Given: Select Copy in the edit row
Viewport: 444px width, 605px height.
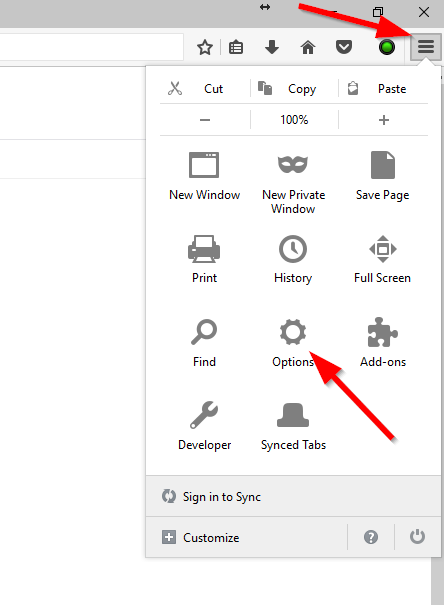Looking at the screenshot, I should [x=294, y=89].
